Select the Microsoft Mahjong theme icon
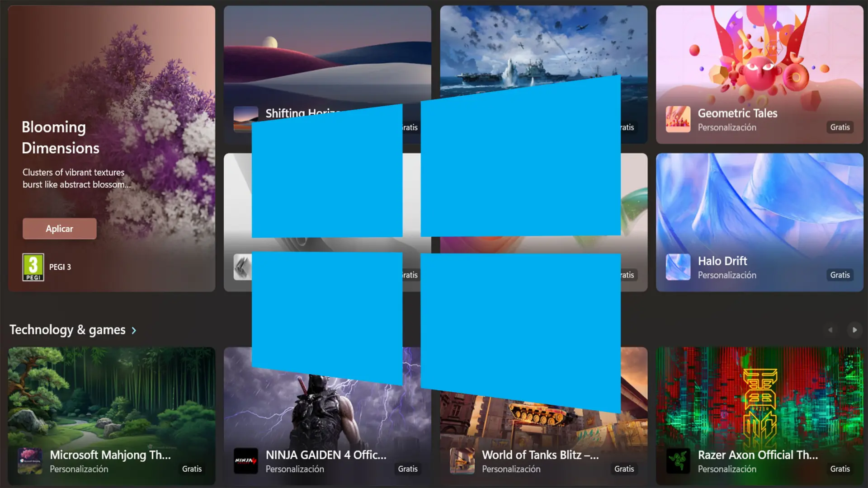Image resolution: width=868 pixels, height=488 pixels. click(x=30, y=461)
